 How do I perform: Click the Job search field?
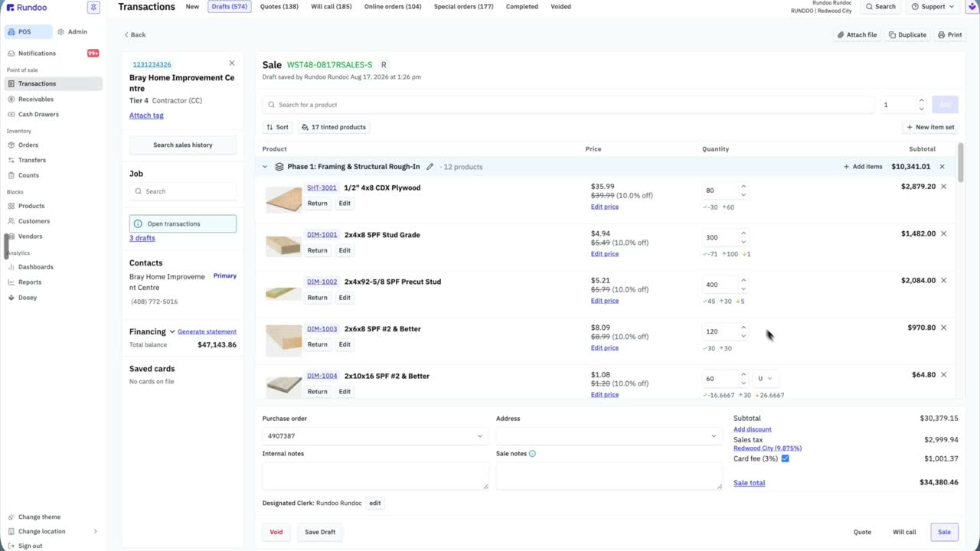(x=183, y=191)
